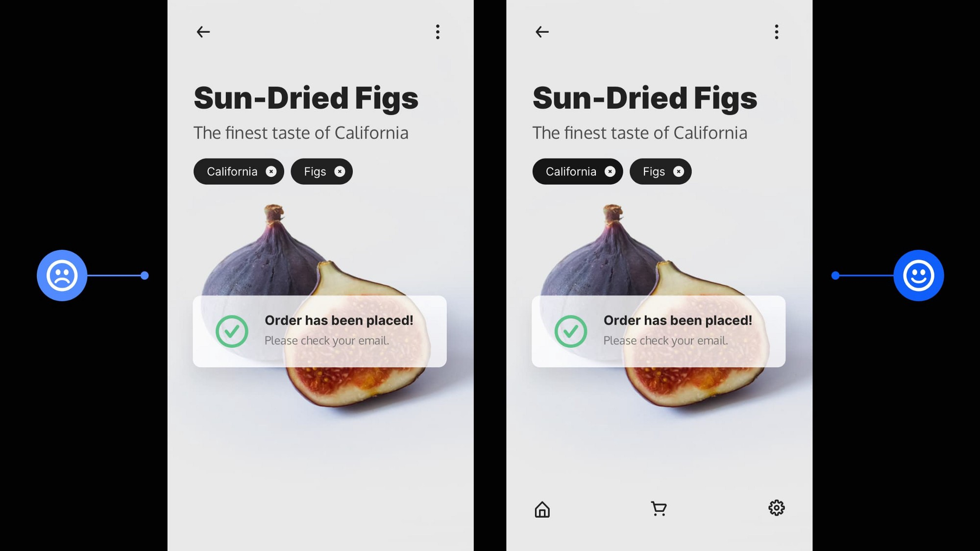Click back arrow on right screen
Image resolution: width=980 pixels, height=551 pixels.
(x=542, y=31)
